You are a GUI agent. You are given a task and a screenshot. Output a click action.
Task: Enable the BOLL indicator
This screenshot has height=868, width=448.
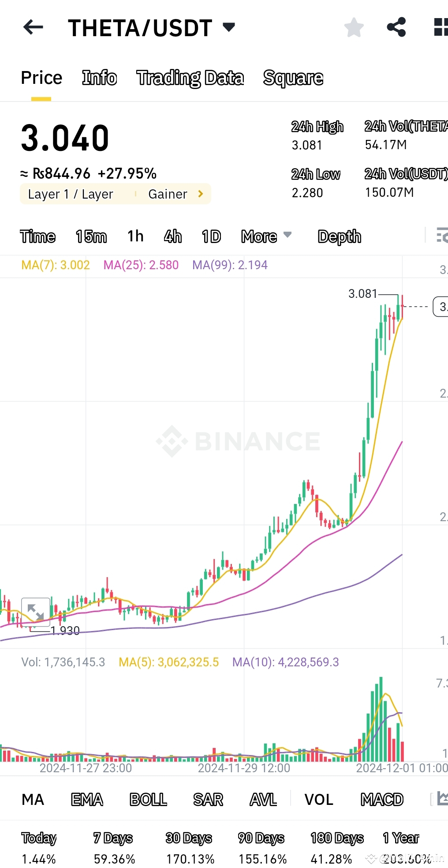click(x=148, y=800)
